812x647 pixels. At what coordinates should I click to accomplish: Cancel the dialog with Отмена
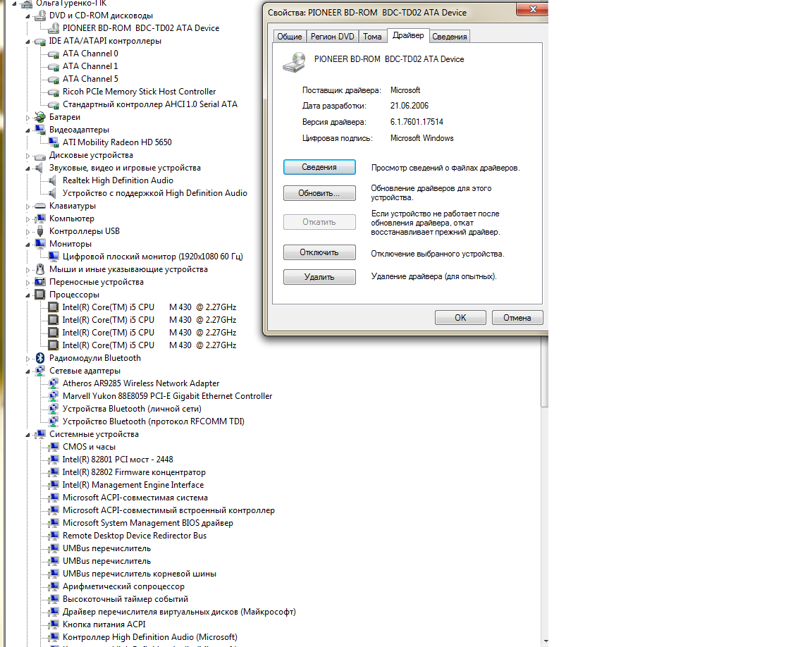point(517,318)
